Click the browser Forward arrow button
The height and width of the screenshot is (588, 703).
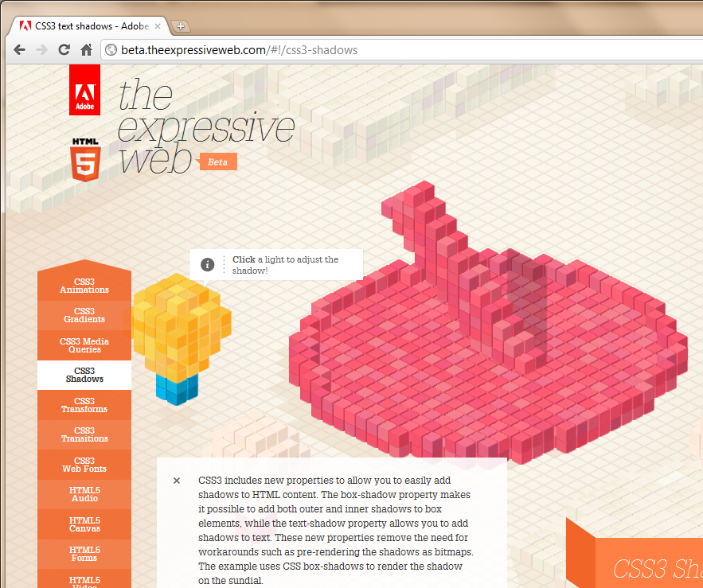point(42,49)
